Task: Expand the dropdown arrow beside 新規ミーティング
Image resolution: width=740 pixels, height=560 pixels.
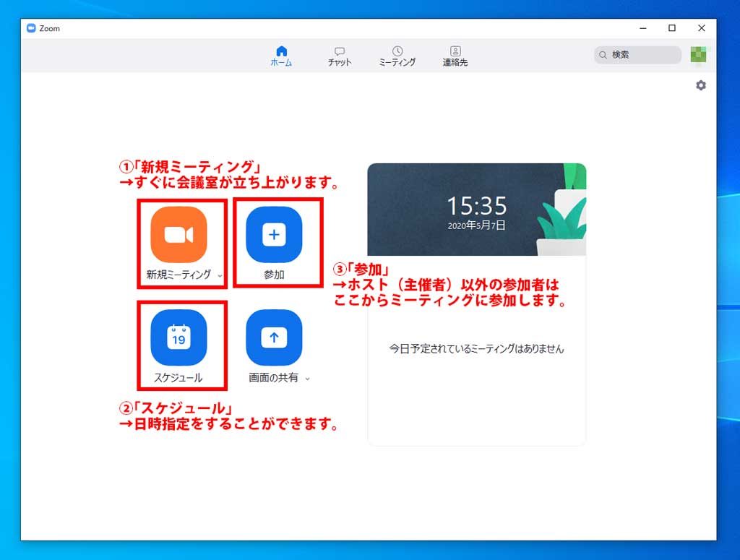Action: pyautogui.click(x=220, y=275)
